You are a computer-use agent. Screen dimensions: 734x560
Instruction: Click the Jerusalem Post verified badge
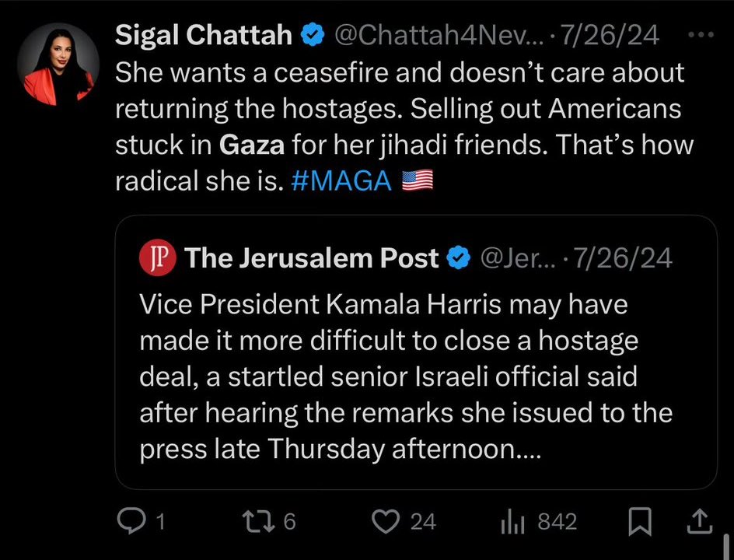(x=460, y=257)
